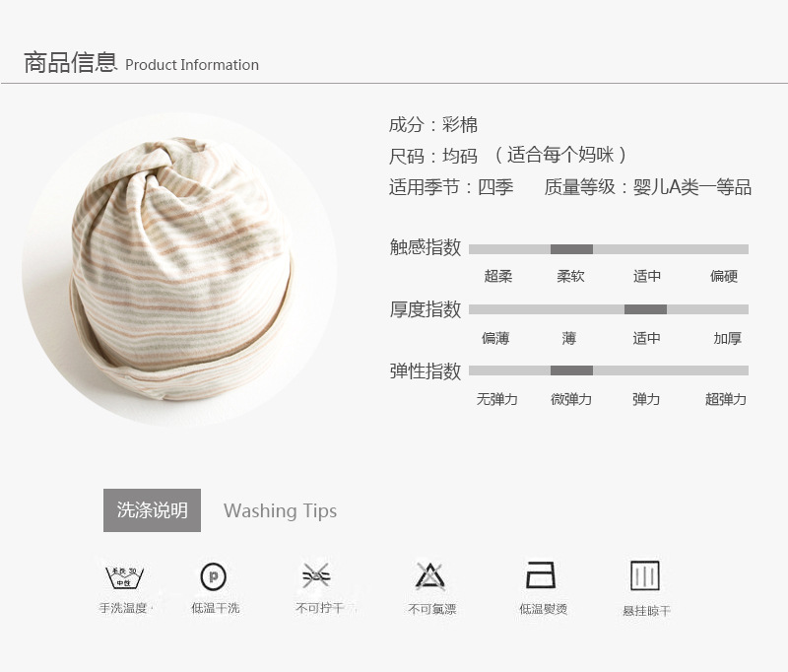Click the 微弹力 scale label
The image size is (788, 672).
tap(571, 400)
